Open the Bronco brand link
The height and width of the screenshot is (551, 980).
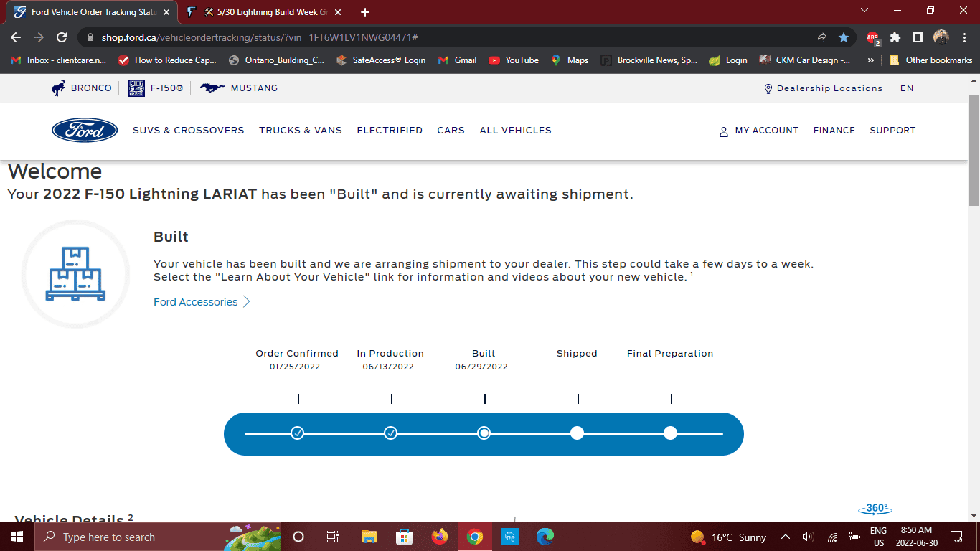[82, 88]
